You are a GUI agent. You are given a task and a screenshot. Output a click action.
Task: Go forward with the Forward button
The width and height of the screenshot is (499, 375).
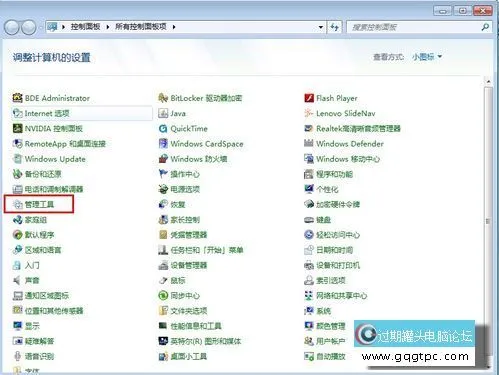pos(29,27)
